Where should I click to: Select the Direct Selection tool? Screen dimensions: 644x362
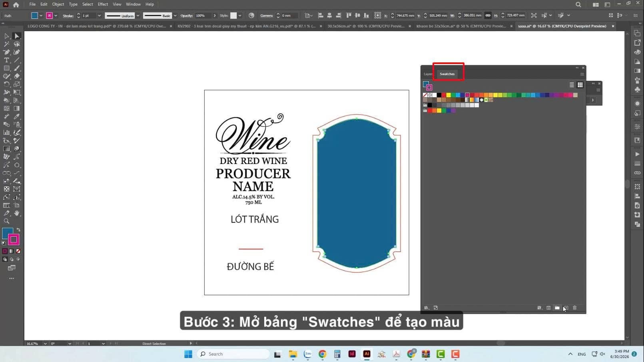click(16, 36)
